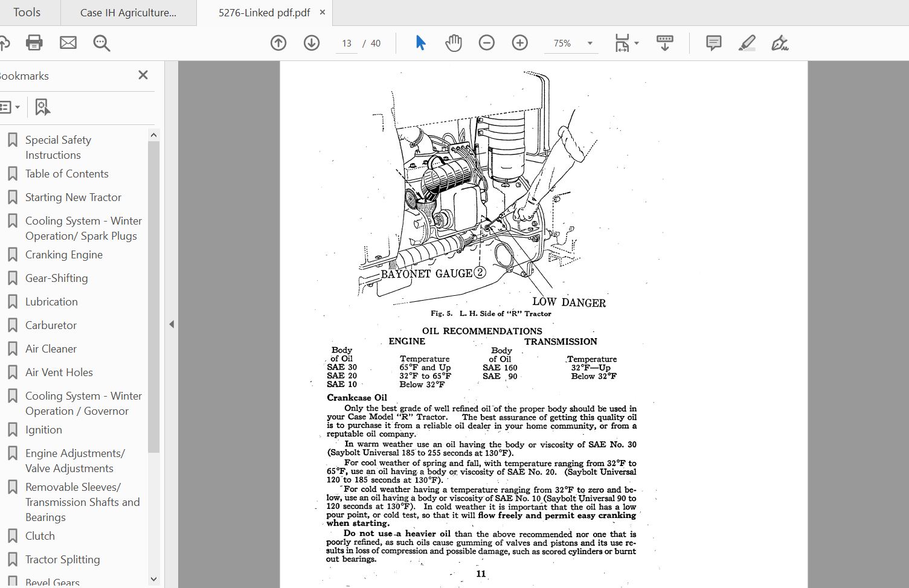Click bookmark icon beside Air Cleaner

click(x=12, y=349)
